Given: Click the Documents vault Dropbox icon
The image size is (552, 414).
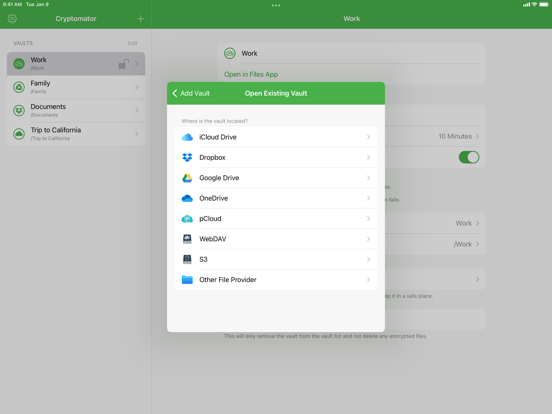Looking at the screenshot, I should point(19,111).
